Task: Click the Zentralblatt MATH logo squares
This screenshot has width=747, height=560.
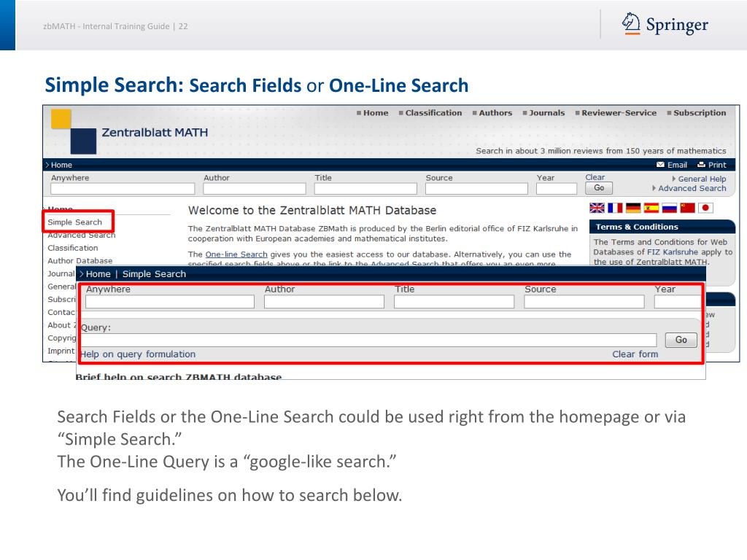Action: [74, 132]
